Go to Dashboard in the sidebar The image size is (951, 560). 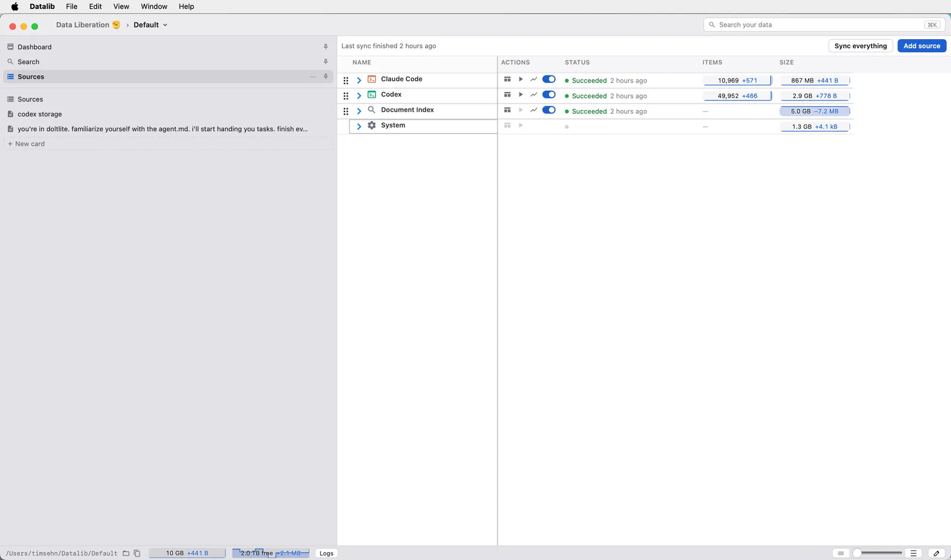click(x=168, y=47)
